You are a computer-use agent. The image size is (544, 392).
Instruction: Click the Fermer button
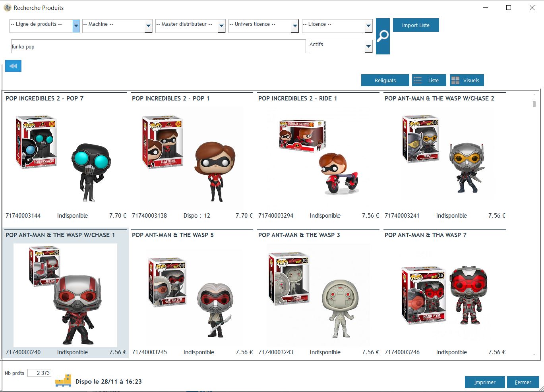pos(523,382)
